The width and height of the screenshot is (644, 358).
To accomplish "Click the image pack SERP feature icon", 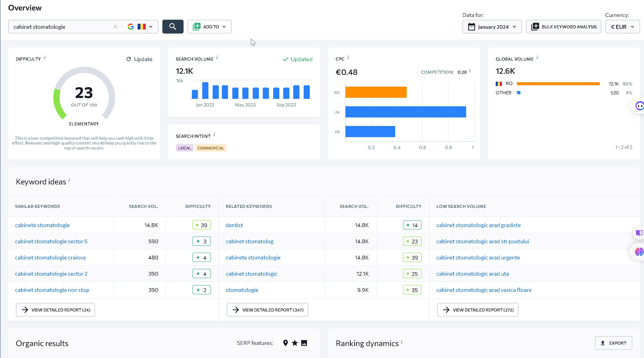I will pos(304,343).
